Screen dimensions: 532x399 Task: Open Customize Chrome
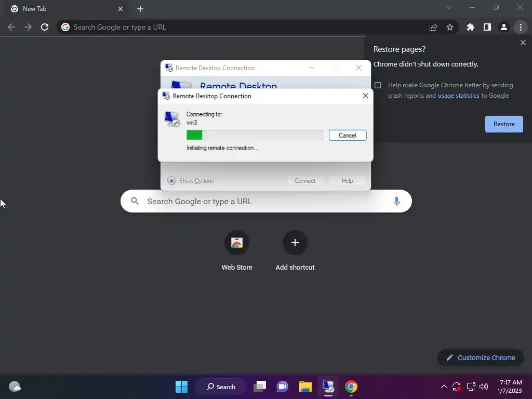tap(481, 357)
